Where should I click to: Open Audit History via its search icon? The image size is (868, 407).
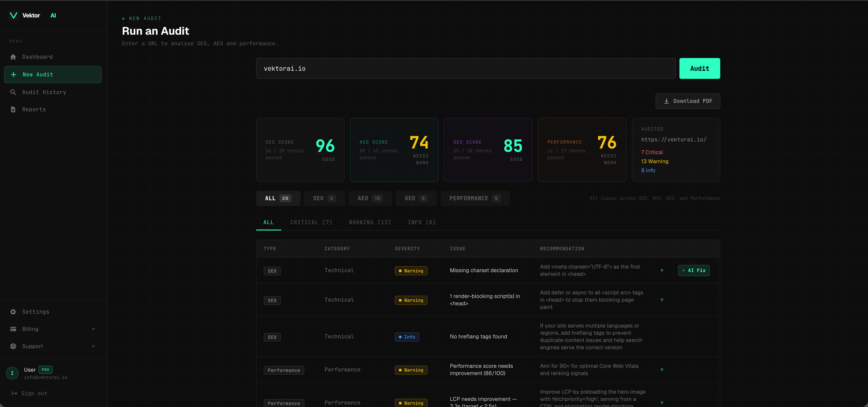[13, 92]
